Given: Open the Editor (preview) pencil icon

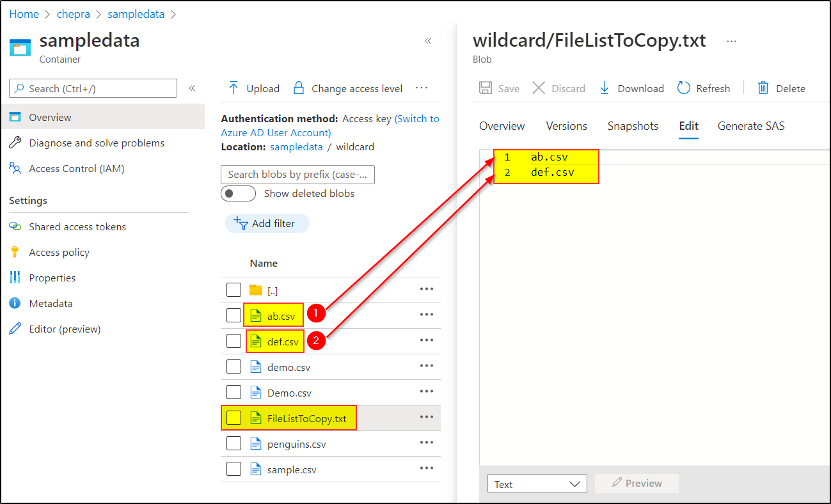Looking at the screenshot, I should (x=14, y=329).
